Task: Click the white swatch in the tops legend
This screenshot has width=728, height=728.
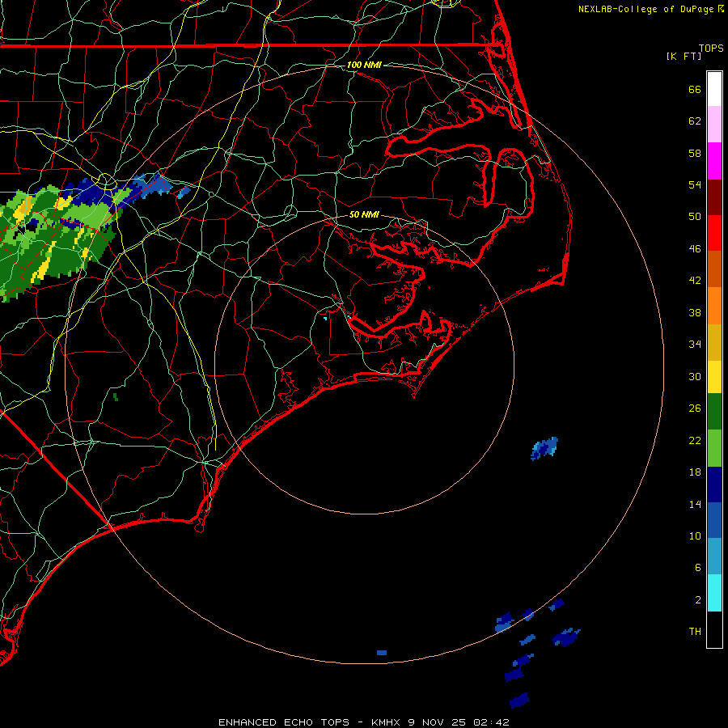Action: coord(714,89)
